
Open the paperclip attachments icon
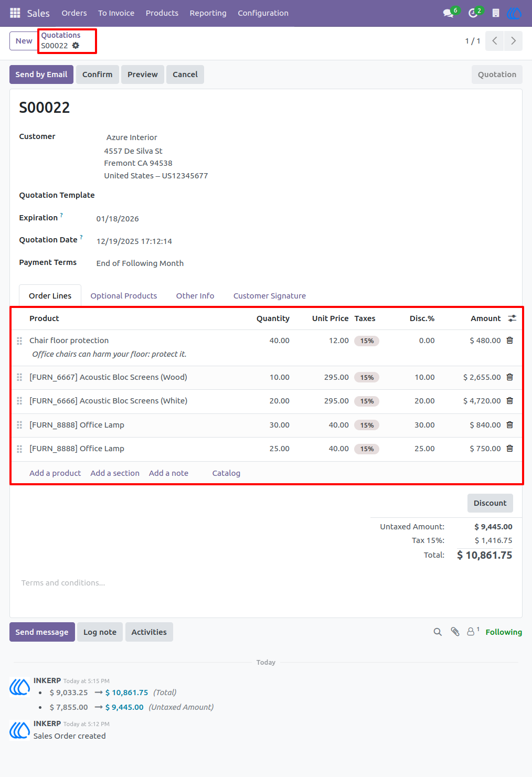coord(455,632)
